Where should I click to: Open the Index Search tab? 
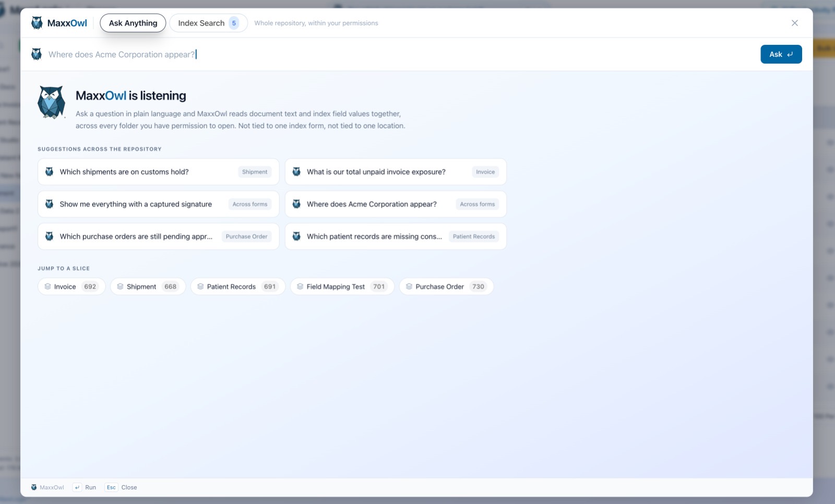point(208,23)
